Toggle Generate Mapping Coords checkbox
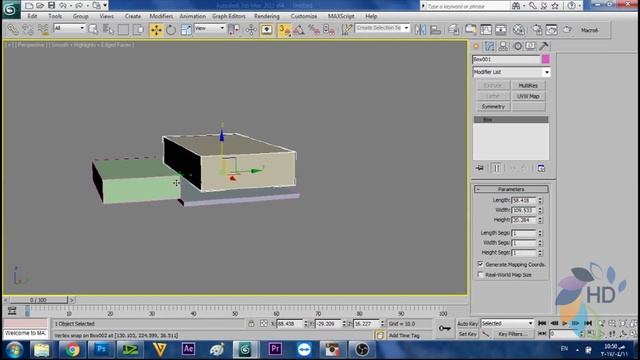640x360 pixels. tap(480, 264)
